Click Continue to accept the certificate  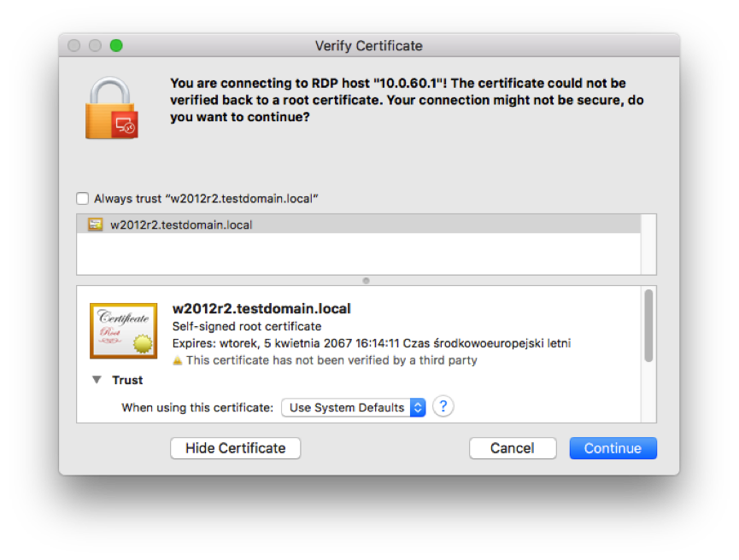tap(613, 447)
